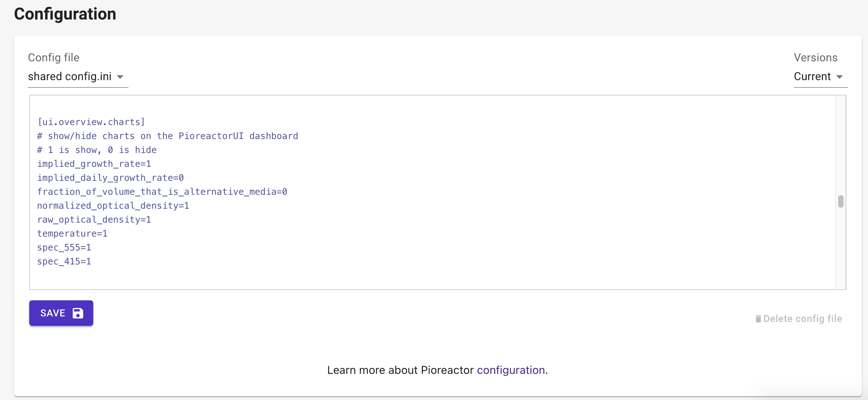Open the shared config.ini file dropdown
Viewport: 868px width, 400px height.
coord(70,76)
